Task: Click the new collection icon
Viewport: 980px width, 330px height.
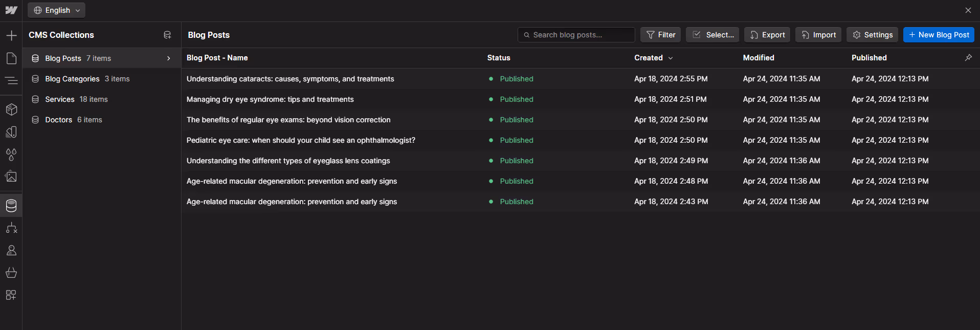Action: tap(167, 35)
